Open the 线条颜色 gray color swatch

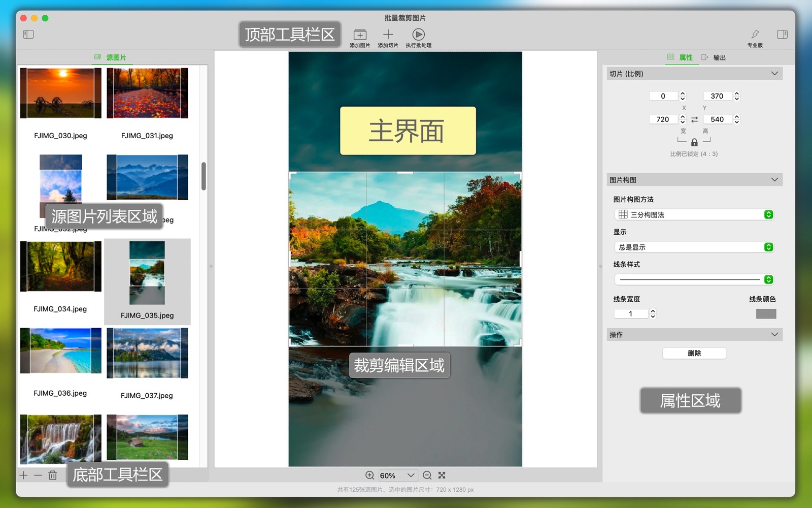coord(766,314)
